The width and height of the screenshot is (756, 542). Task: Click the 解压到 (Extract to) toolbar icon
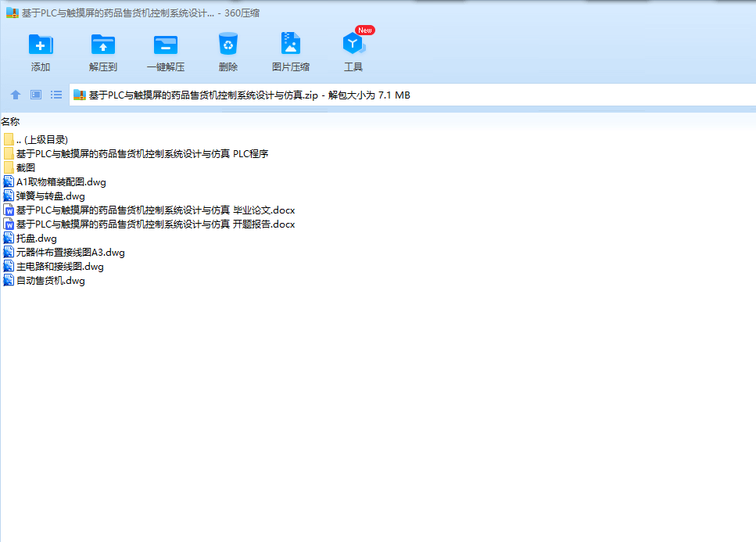click(103, 45)
